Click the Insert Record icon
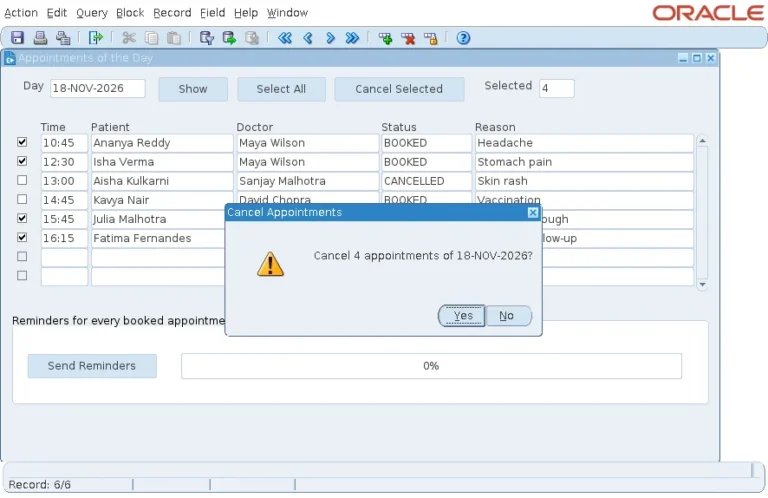 [385, 38]
